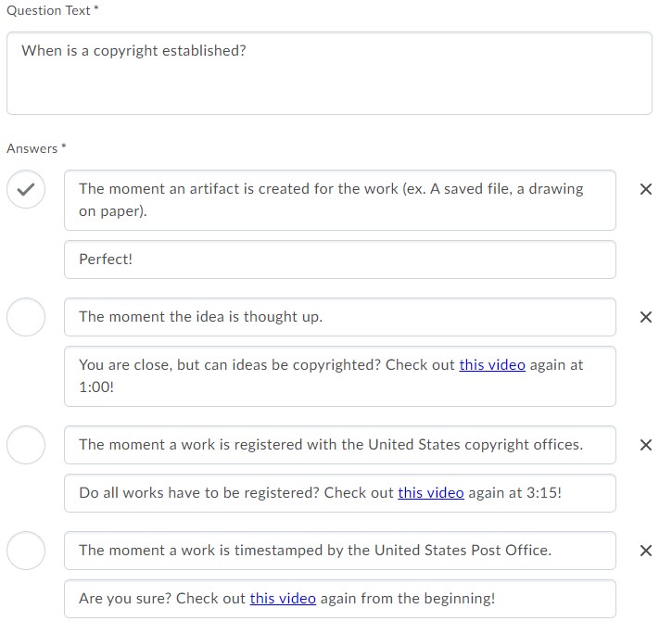The width and height of the screenshot is (672, 634).
Task: Open 'this video' link in 3:15 feedback
Action: [x=431, y=492]
